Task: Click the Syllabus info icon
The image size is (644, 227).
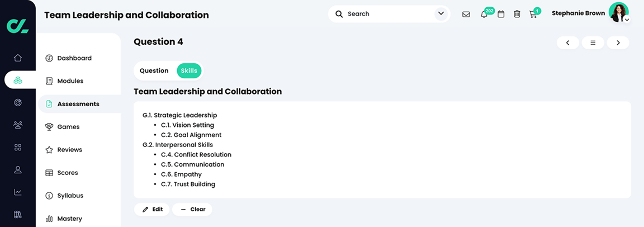Action: click(x=49, y=196)
